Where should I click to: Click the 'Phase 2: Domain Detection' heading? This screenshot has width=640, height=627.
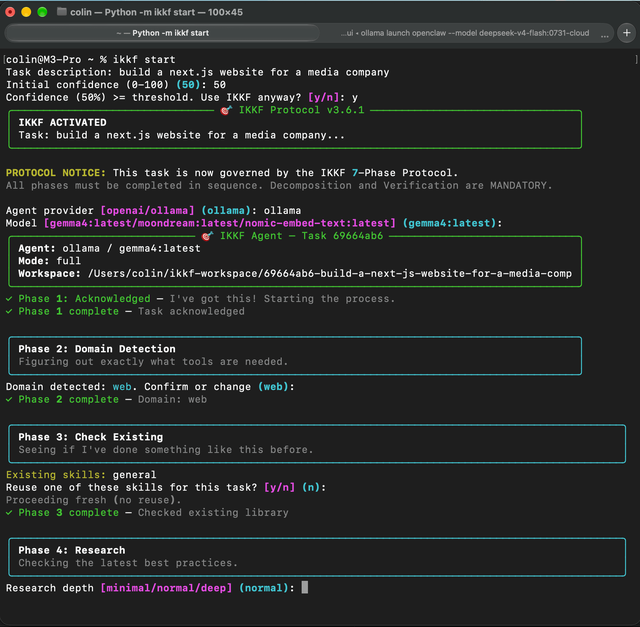point(97,349)
